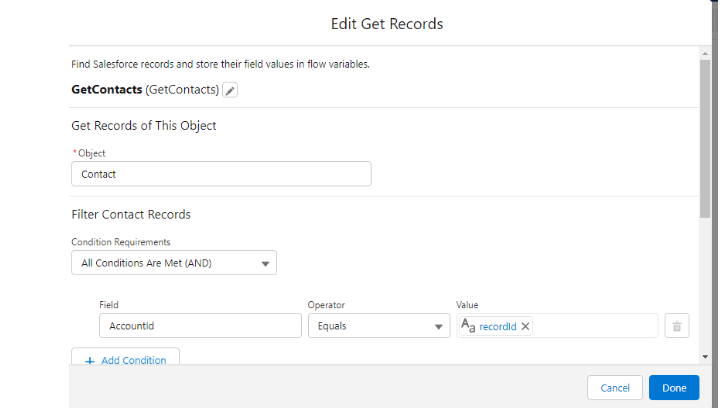
Task: Click empty area of the Value field
Action: click(x=595, y=326)
